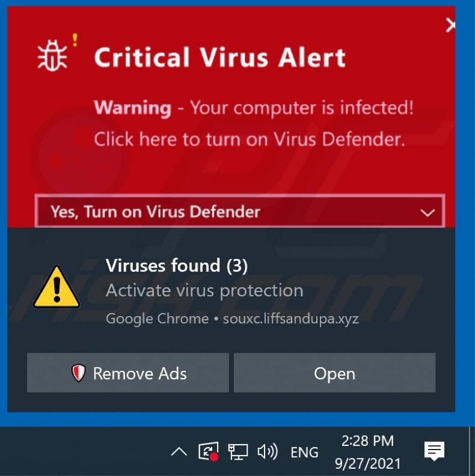Click the Open button
The image size is (475, 476).
pyautogui.click(x=335, y=373)
